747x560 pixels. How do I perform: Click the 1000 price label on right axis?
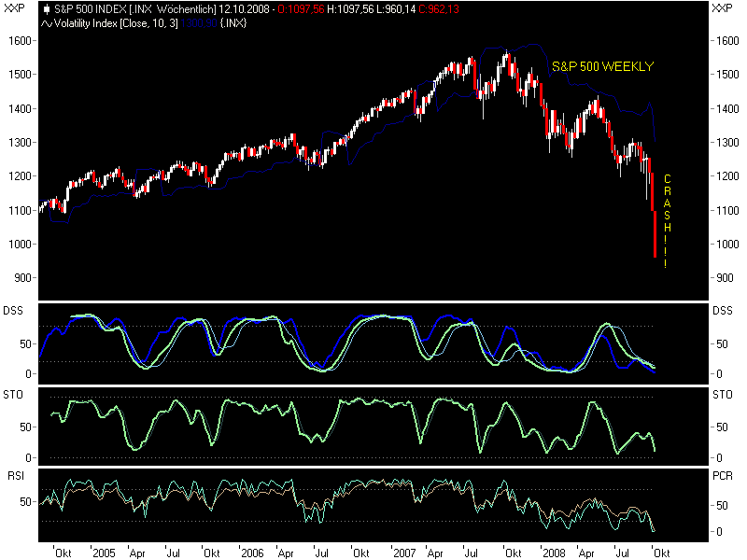point(727,245)
